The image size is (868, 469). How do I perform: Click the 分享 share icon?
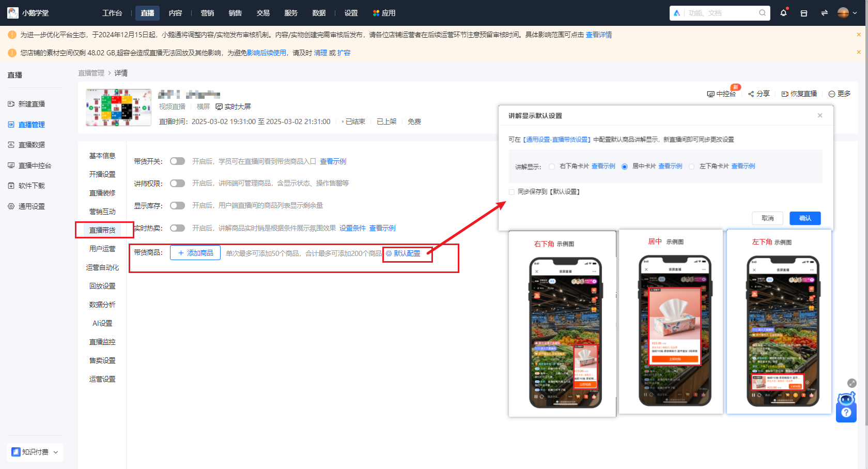pyautogui.click(x=751, y=94)
